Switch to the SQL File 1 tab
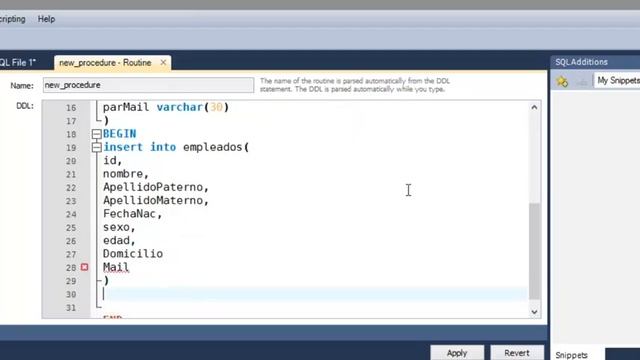Image resolution: width=640 pixels, height=360 pixels. pyautogui.click(x=18, y=62)
